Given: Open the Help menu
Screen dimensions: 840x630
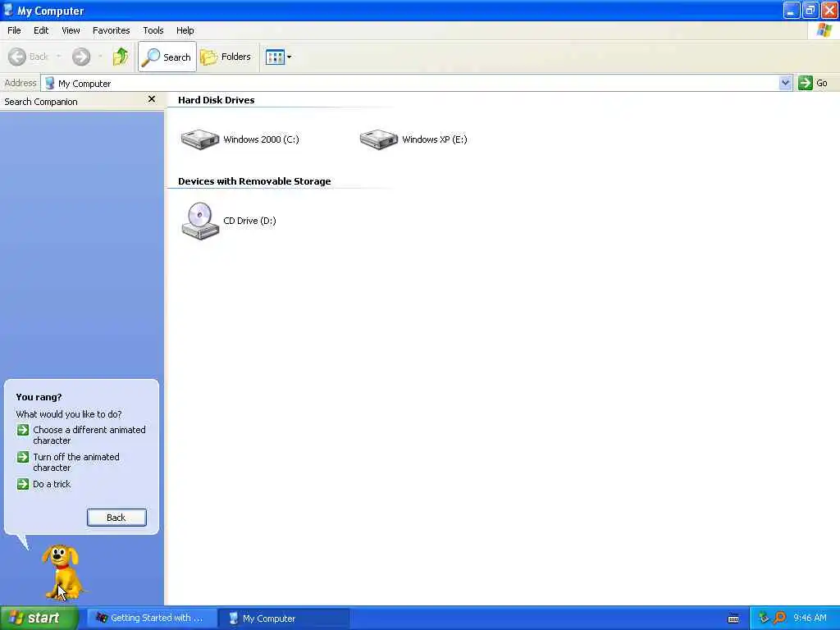Looking at the screenshot, I should [x=185, y=30].
